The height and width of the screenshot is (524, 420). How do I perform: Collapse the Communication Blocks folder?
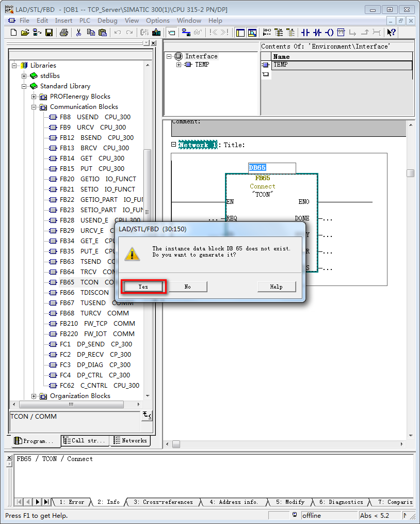(x=34, y=107)
